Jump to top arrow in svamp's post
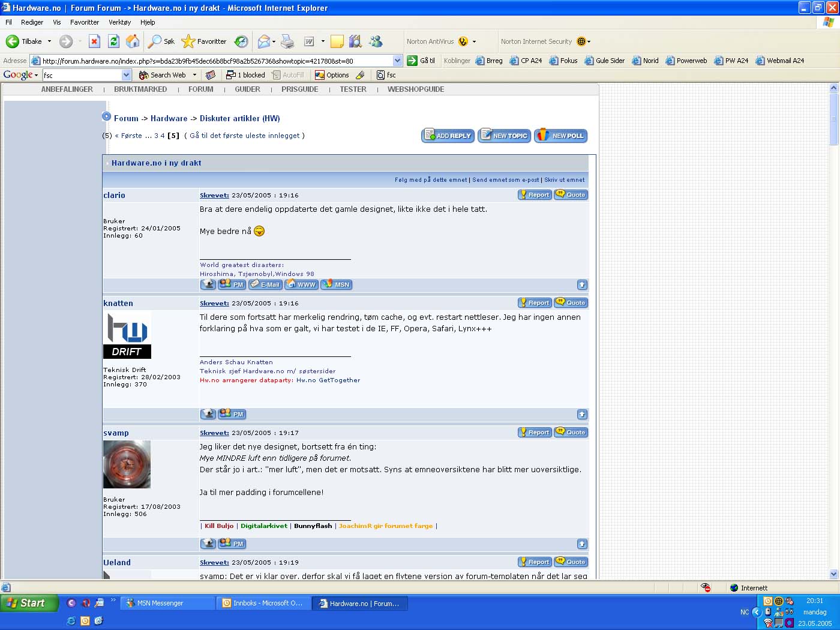840x630 pixels. [x=582, y=544]
